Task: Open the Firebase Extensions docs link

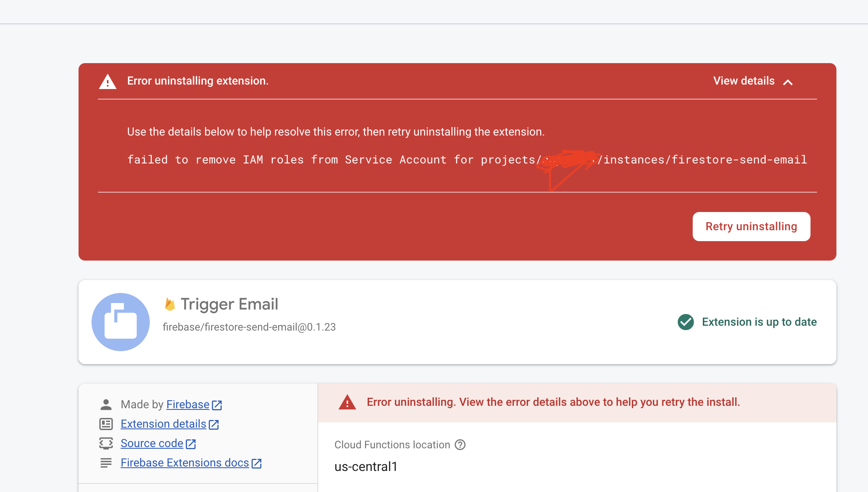Action: tap(185, 462)
